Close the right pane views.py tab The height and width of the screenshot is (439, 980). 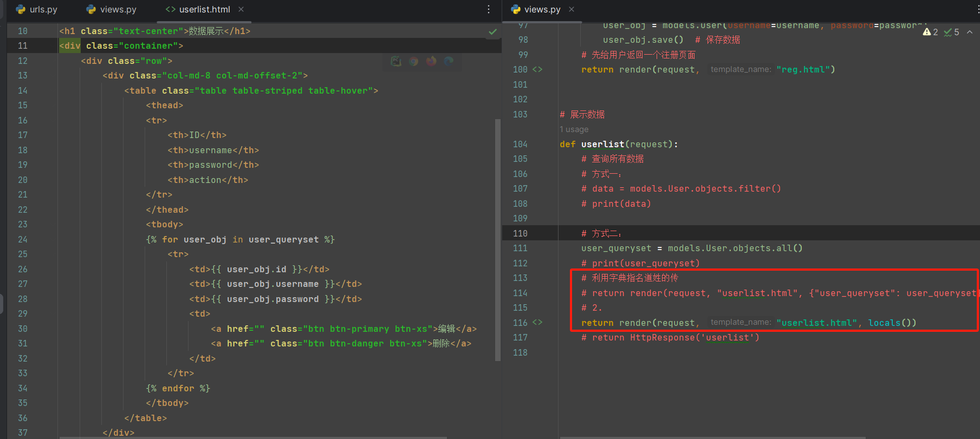coord(572,9)
